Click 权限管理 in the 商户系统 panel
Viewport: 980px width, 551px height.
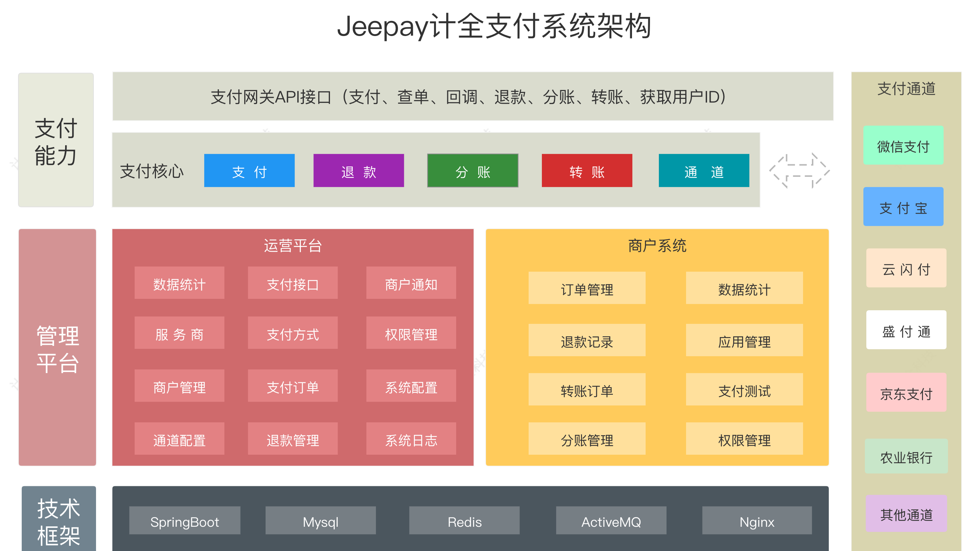744,439
